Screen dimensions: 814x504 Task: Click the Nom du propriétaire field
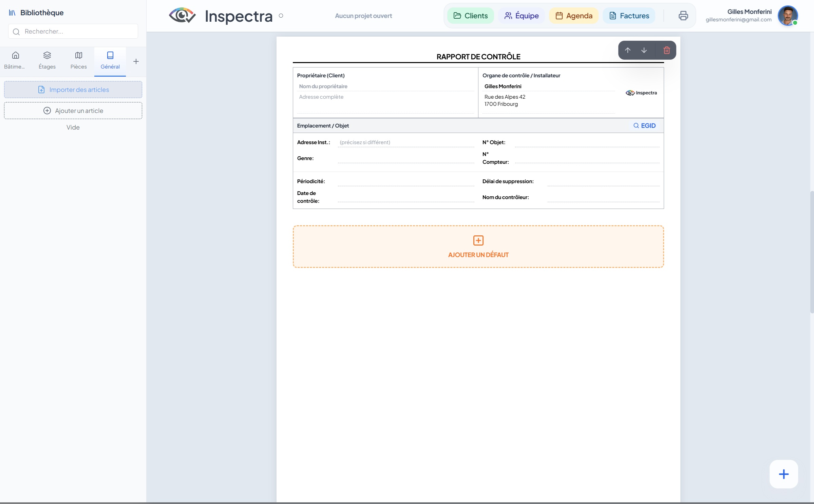coord(385,86)
